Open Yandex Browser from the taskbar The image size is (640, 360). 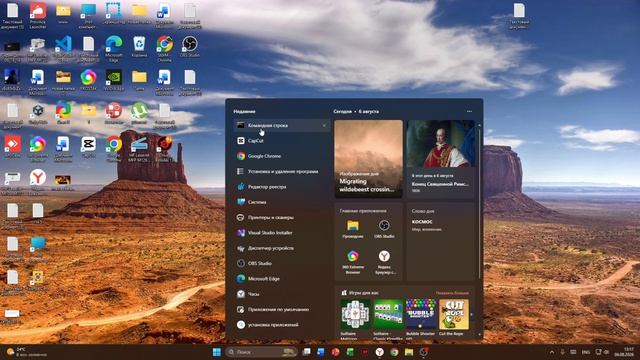click(x=380, y=352)
